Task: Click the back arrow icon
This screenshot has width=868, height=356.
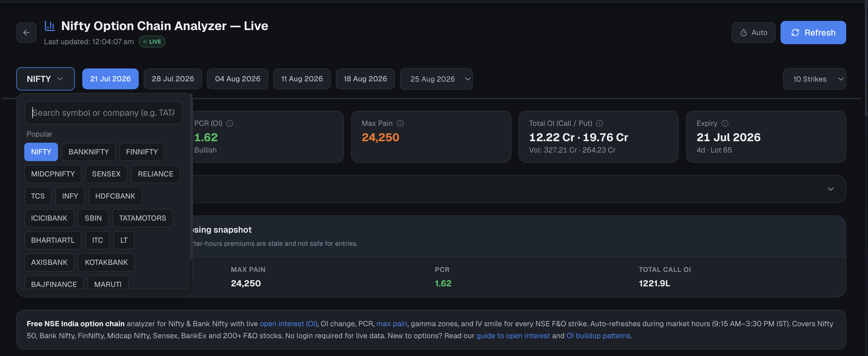Action: pyautogui.click(x=26, y=33)
